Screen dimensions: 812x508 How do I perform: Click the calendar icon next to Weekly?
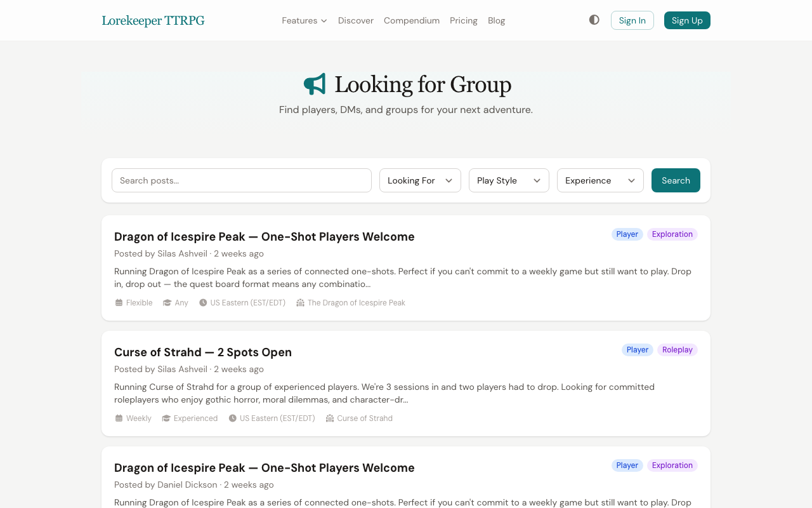(x=119, y=418)
